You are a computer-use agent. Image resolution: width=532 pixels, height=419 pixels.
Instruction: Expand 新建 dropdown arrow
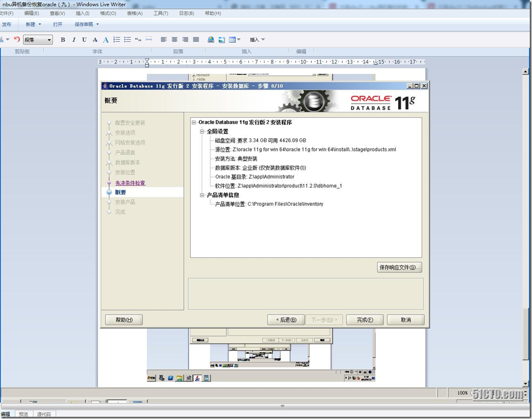point(40,24)
